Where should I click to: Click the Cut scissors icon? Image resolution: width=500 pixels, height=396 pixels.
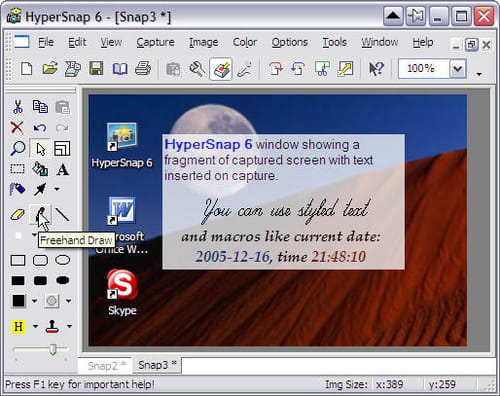(17, 107)
